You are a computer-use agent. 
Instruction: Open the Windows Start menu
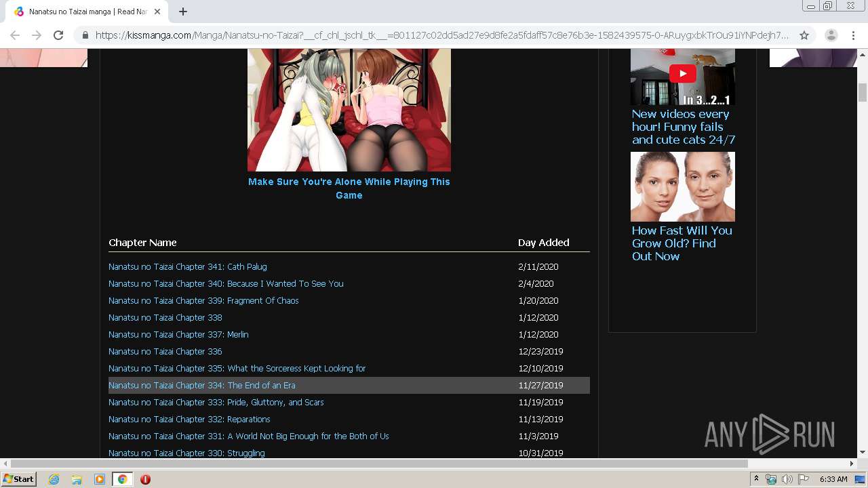click(18, 479)
